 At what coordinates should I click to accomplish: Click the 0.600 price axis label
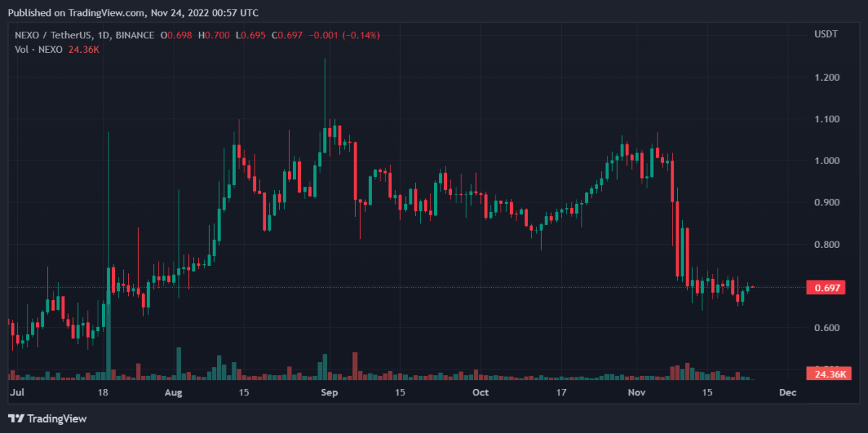coord(827,328)
